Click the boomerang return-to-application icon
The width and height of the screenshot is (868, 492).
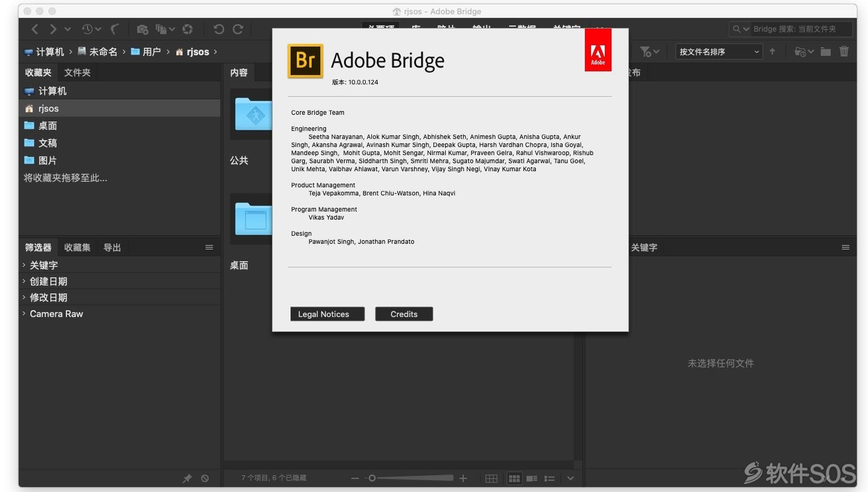(x=115, y=29)
